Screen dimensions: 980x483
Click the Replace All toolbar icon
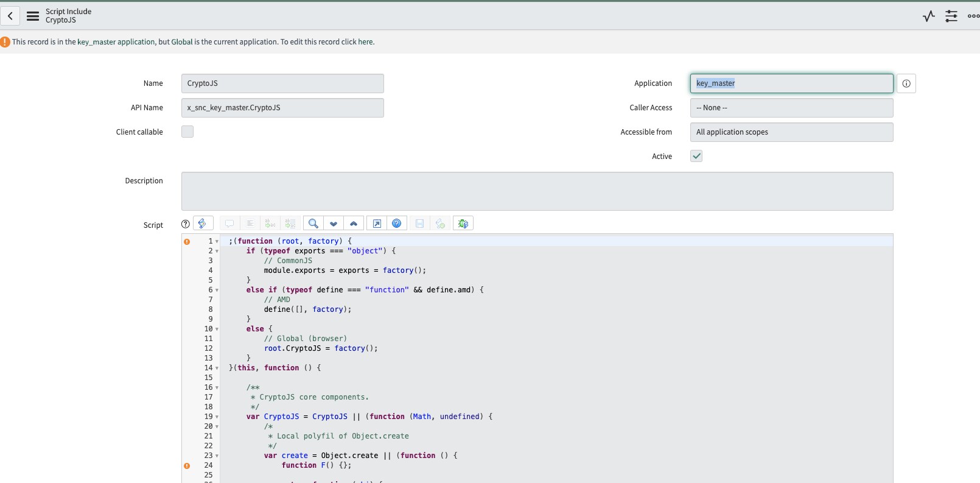290,224
